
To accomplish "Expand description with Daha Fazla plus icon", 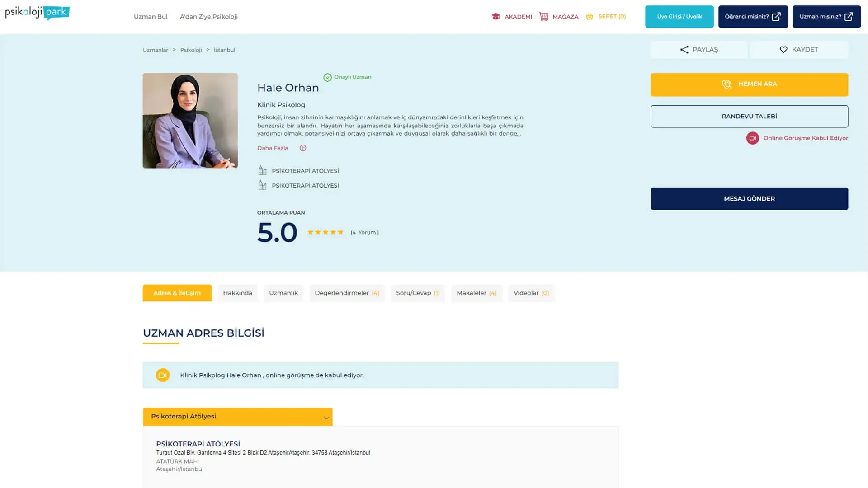I will pos(303,148).
